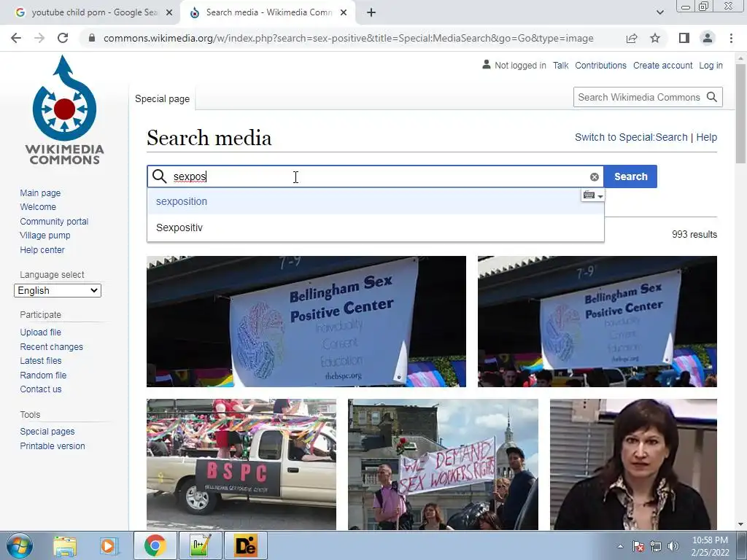Close the Search media tab
The width and height of the screenshot is (747, 560).
tap(344, 12)
